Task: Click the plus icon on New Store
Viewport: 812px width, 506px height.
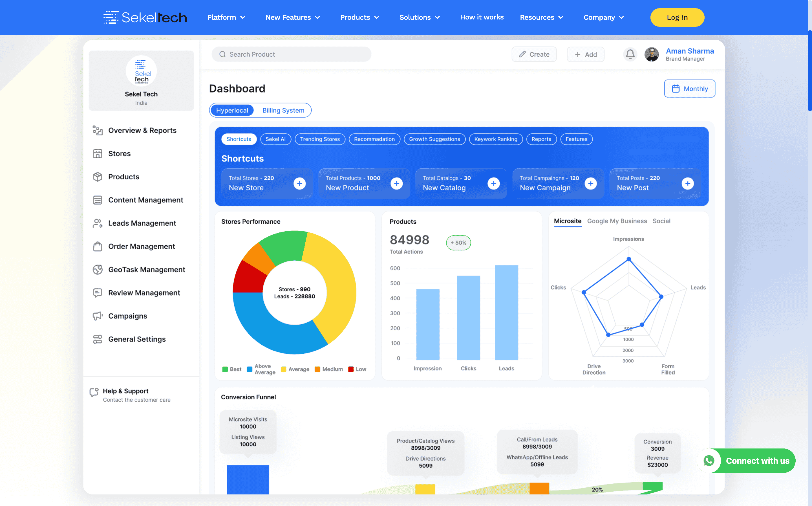Action: pos(299,183)
